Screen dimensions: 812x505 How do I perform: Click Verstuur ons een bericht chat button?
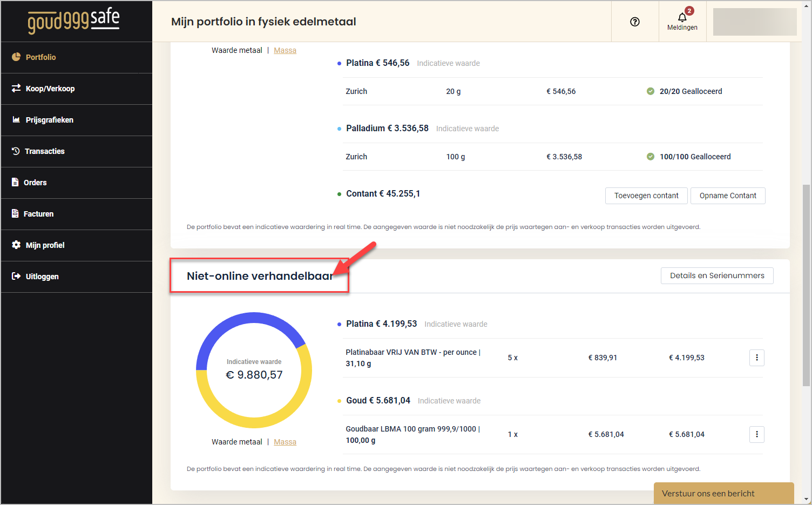[x=723, y=493]
